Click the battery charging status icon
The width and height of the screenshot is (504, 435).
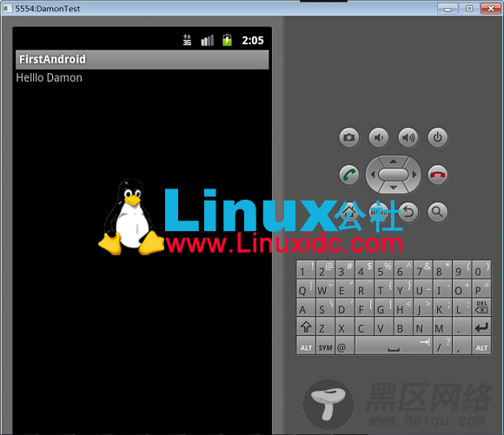pos(228,40)
